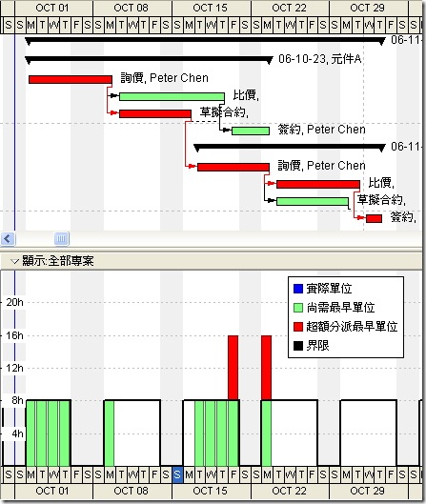Click the OCT 15 label in bottom timescale
426x504 pixels.
tap(211, 491)
